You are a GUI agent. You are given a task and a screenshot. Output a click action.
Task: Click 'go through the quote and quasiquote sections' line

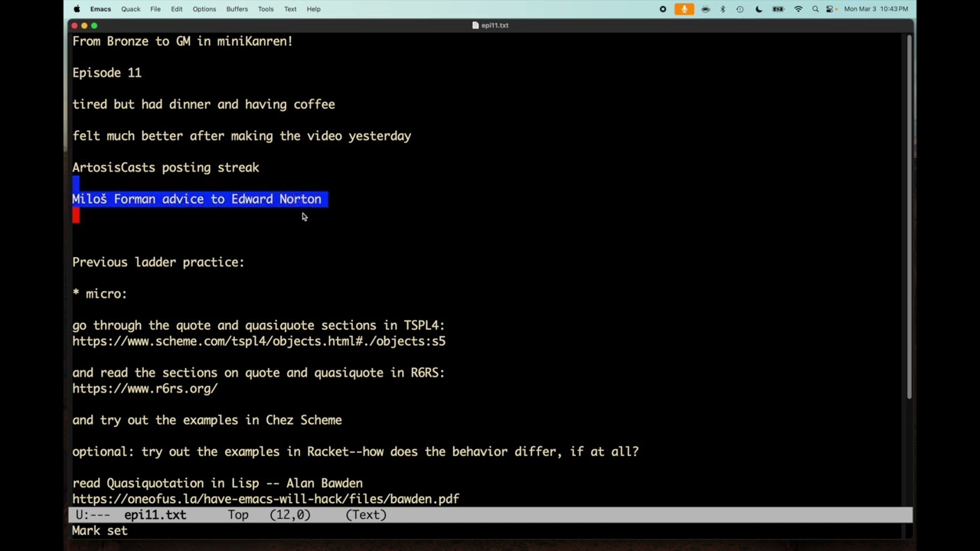[x=259, y=325]
